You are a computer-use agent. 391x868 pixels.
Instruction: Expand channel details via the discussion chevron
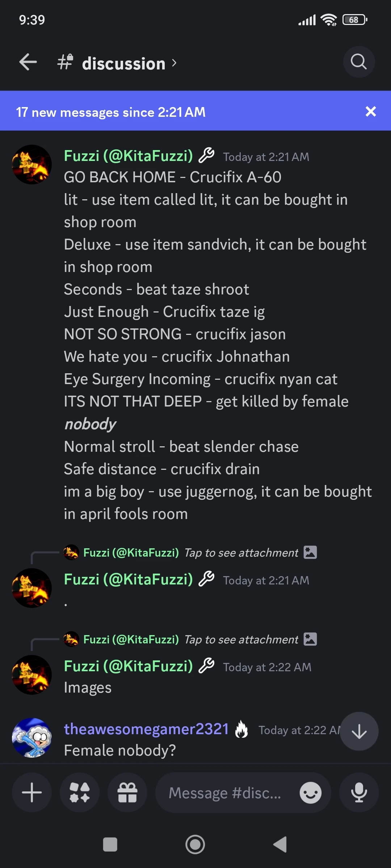[174, 63]
